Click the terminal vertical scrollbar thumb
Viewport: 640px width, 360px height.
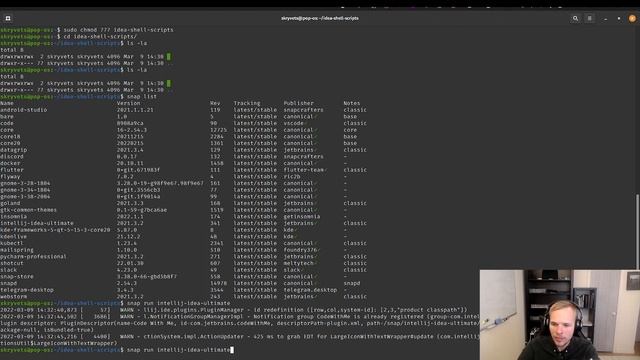(x=638, y=232)
